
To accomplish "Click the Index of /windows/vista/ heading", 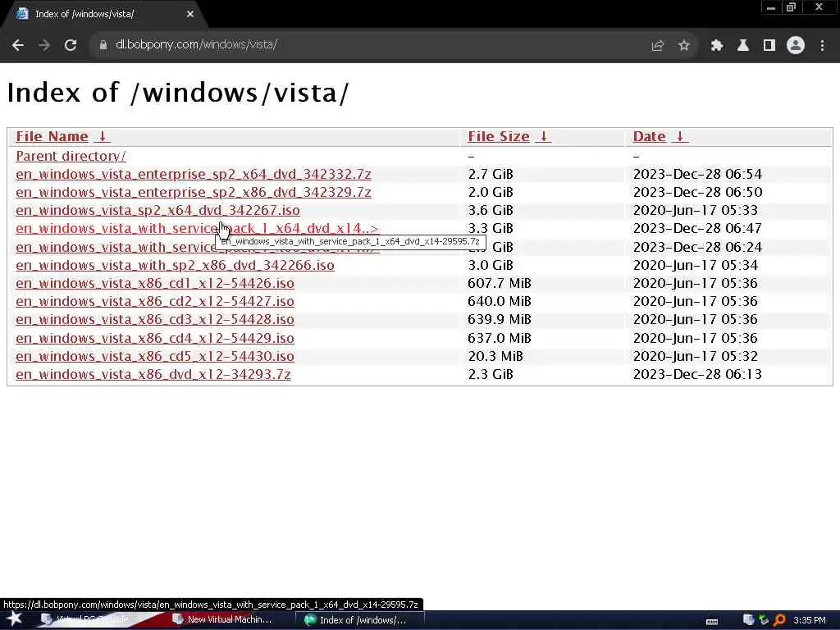I will 178,94.
